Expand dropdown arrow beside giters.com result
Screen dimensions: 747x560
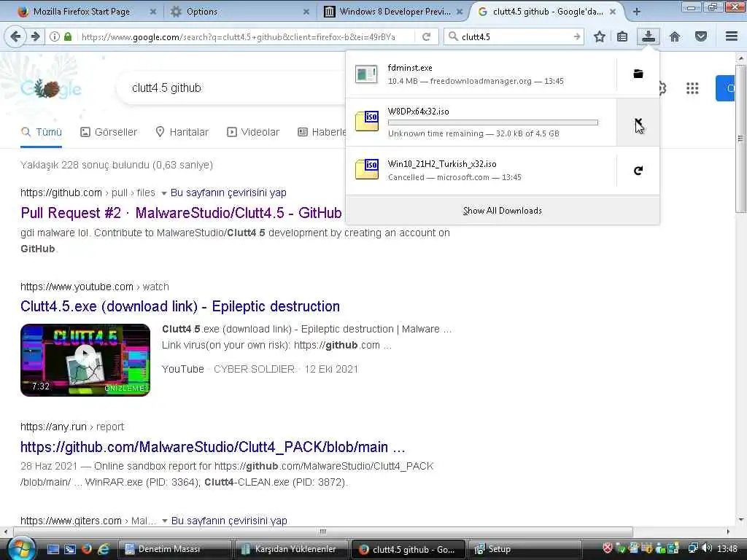(164, 521)
